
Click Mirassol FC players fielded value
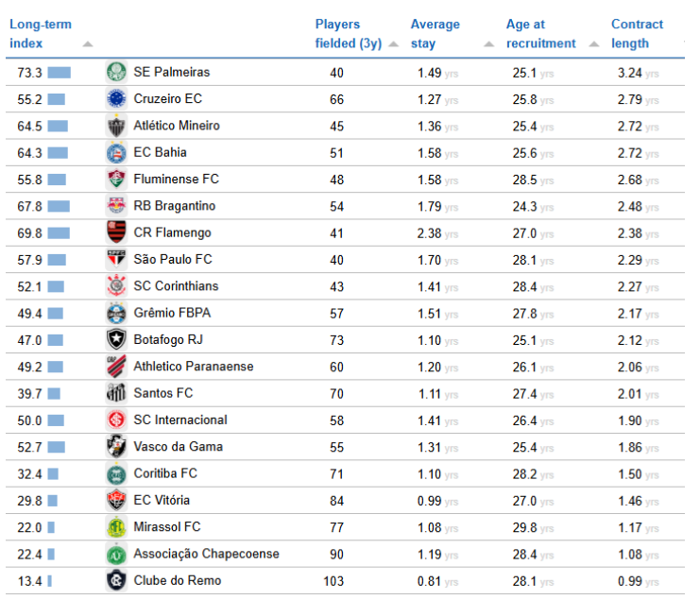click(x=337, y=527)
